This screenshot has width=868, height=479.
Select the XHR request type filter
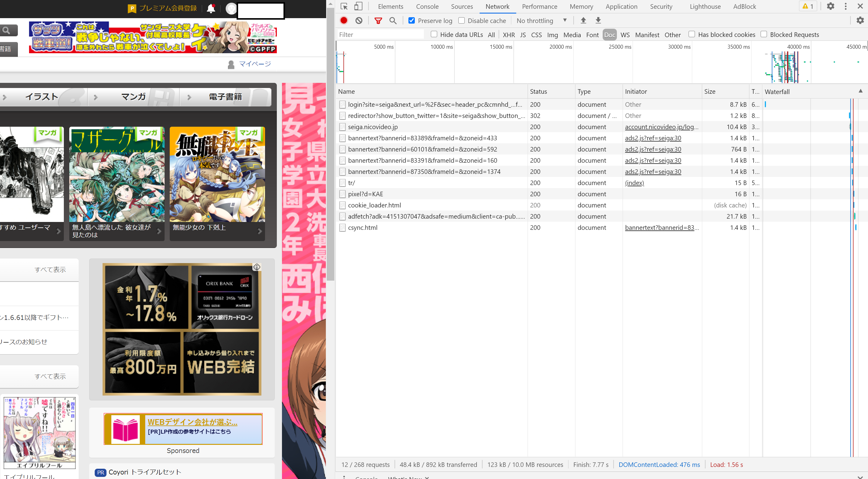tap(509, 34)
